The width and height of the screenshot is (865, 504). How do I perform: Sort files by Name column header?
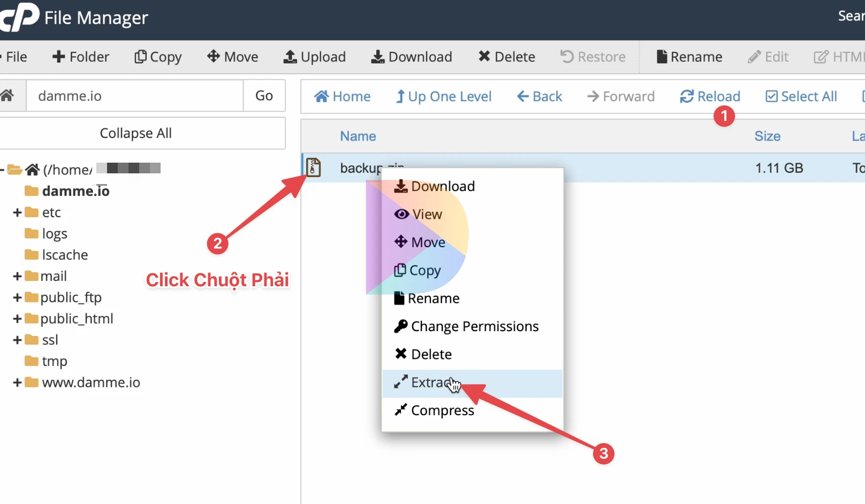[358, 136]
